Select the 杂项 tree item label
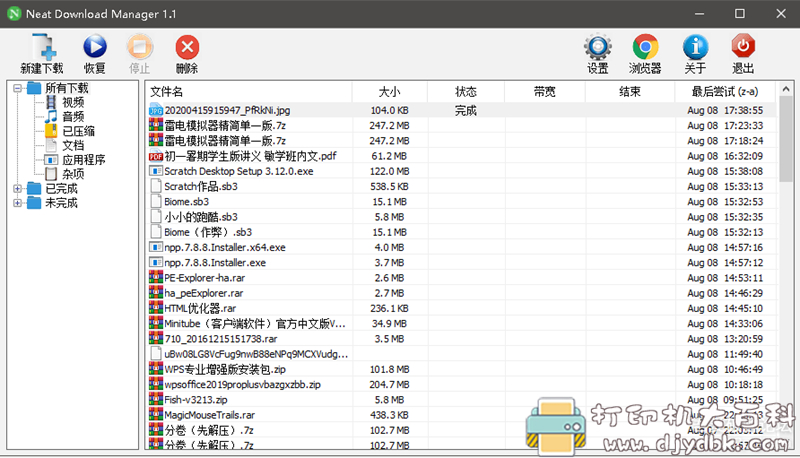Image resolution: width=800 pixels, height=458 pixels. pyautogui.click(x=73, y=174)
